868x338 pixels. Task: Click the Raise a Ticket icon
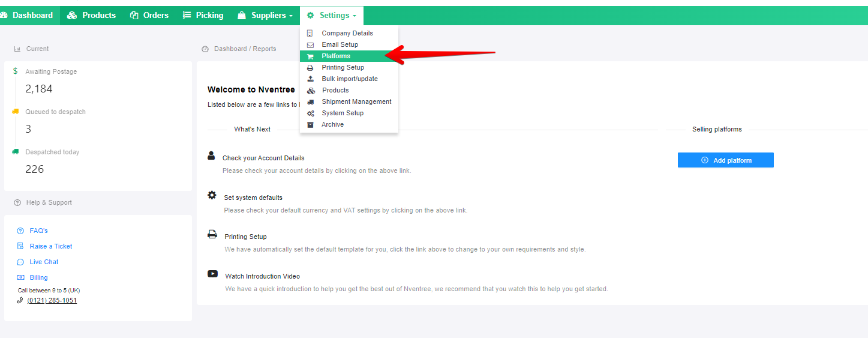(20, 246)
